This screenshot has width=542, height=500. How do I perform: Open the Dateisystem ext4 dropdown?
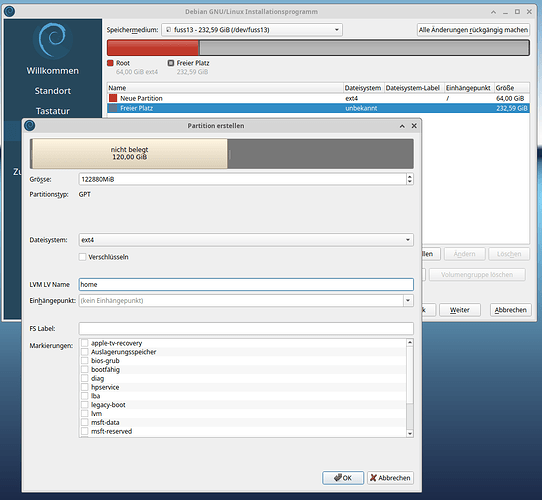click(x=246, y=240)
